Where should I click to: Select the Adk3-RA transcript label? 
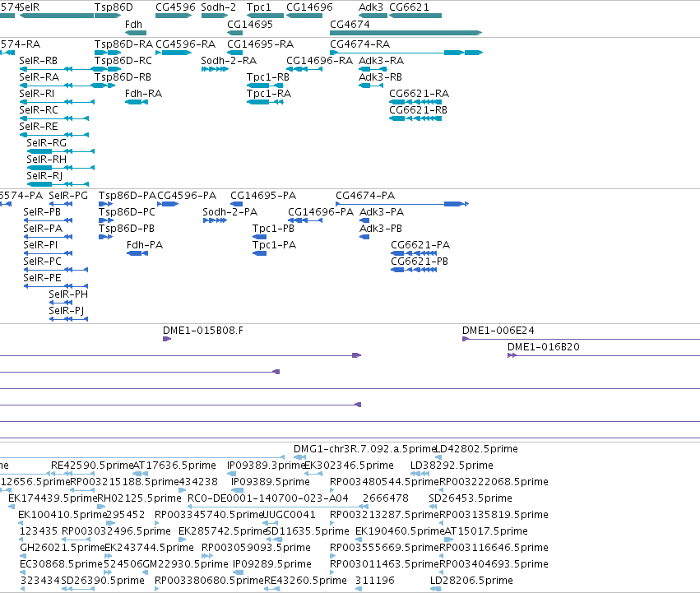coord(381,60)
